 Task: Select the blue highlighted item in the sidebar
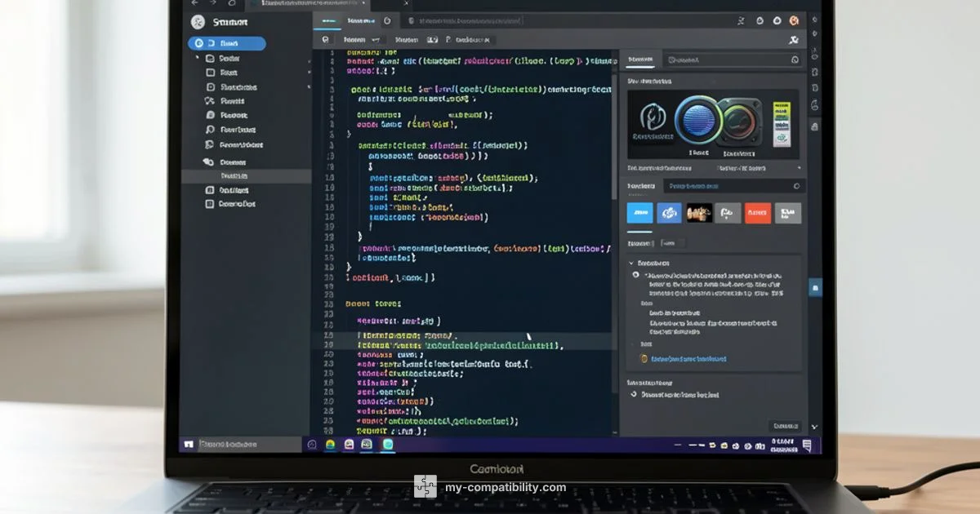227,44
